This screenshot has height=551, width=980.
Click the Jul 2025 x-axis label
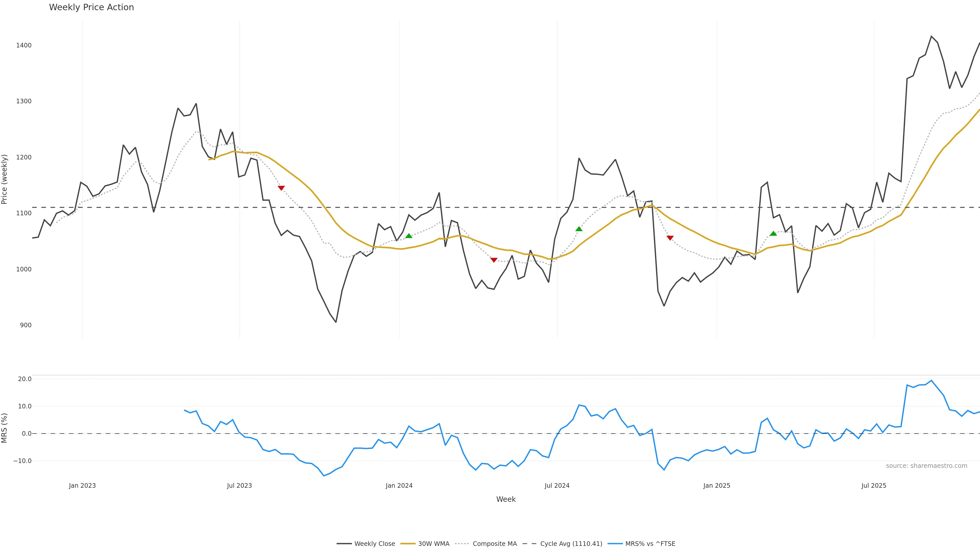(x=874, y=486)
